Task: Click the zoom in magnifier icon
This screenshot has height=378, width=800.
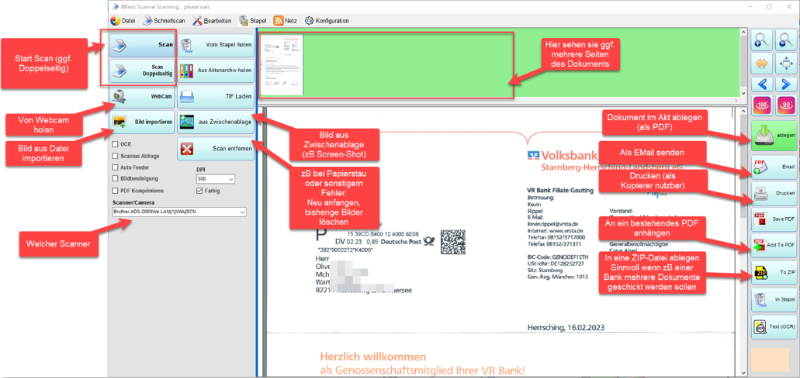Action: (761, 40)
